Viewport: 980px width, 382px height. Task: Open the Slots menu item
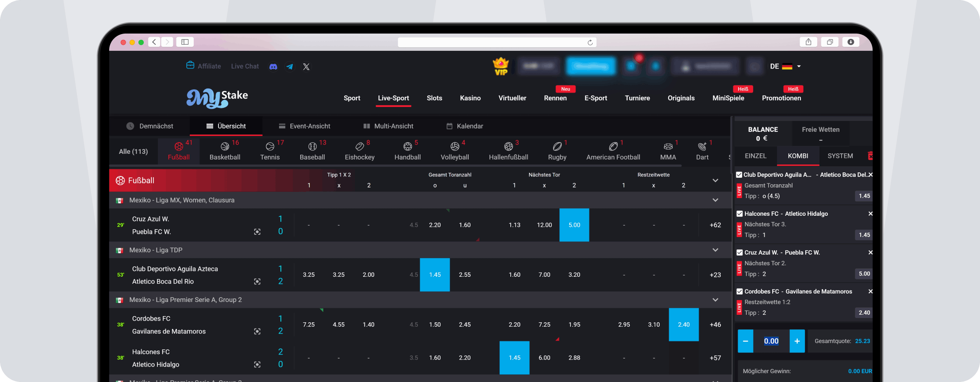[x=434, y=98]
